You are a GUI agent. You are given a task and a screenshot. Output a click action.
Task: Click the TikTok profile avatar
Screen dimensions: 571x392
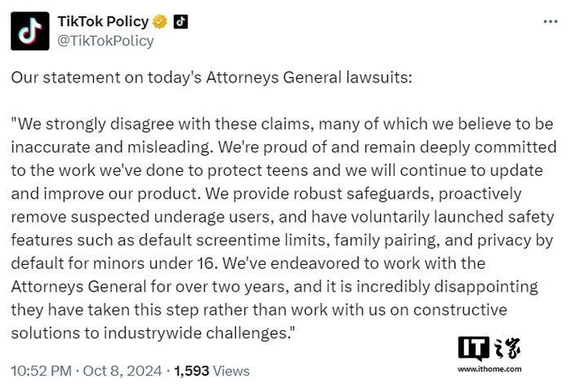[30, 30]
